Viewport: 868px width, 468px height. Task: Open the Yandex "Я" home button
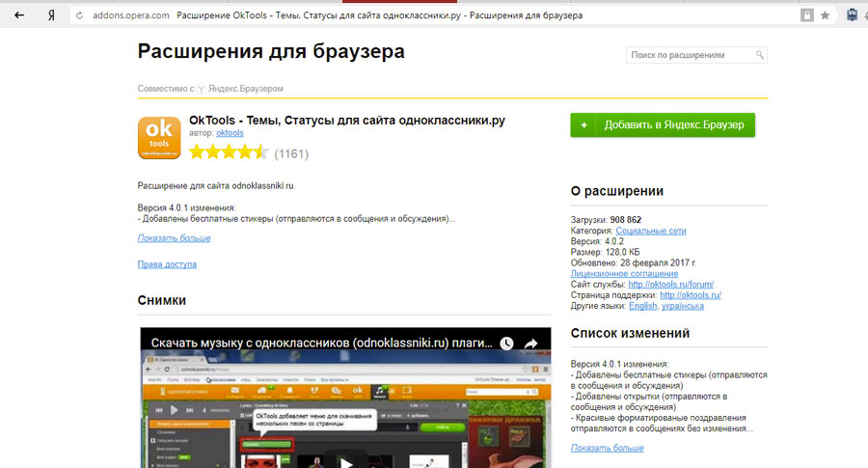point(51,15)
